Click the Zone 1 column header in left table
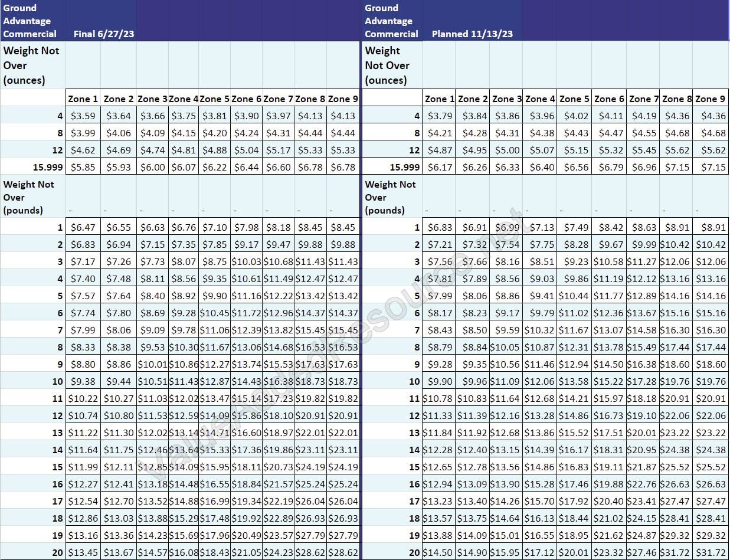The width and height of the screenshot is (730, 560). click(x=83, y=99)
